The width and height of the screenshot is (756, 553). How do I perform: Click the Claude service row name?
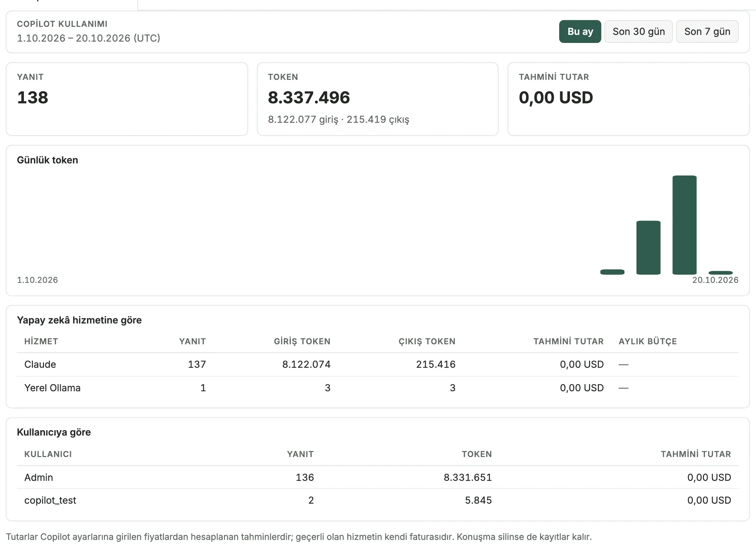click(40, 364)
